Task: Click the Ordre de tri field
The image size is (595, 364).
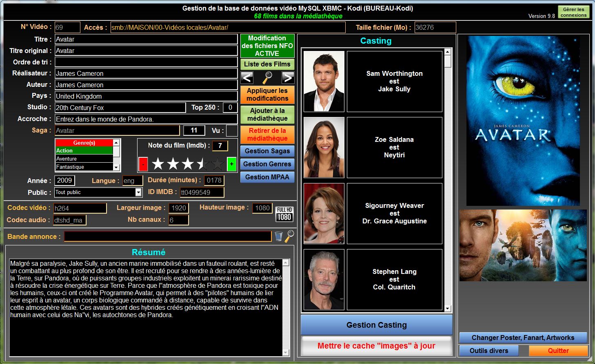Action: pyautogui.click(x=146, y=62)
